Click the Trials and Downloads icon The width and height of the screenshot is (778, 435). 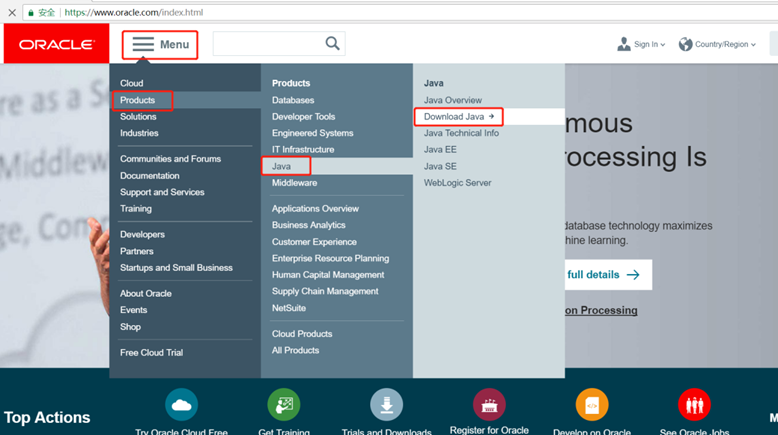tap(387, 405)
